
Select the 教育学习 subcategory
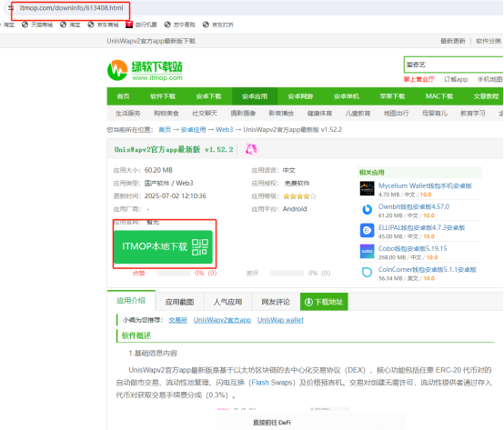(473, 114)
